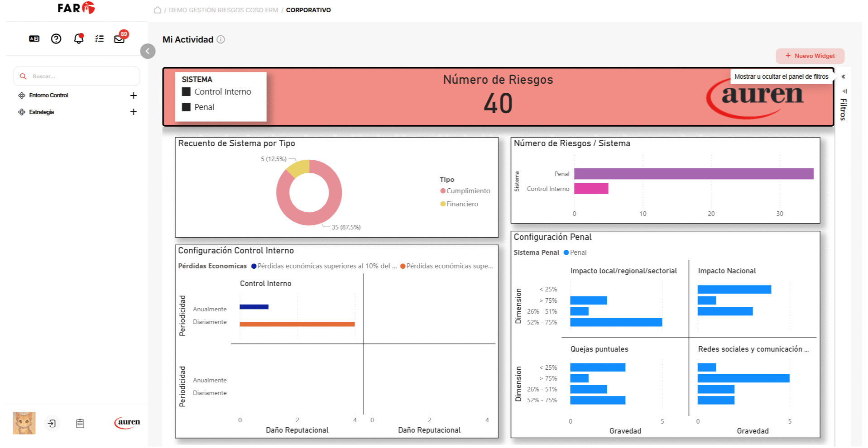Viewport: 868px width, 448px height.
Task: Check the Control Interno system checkbox
Action: coord(186,92)
